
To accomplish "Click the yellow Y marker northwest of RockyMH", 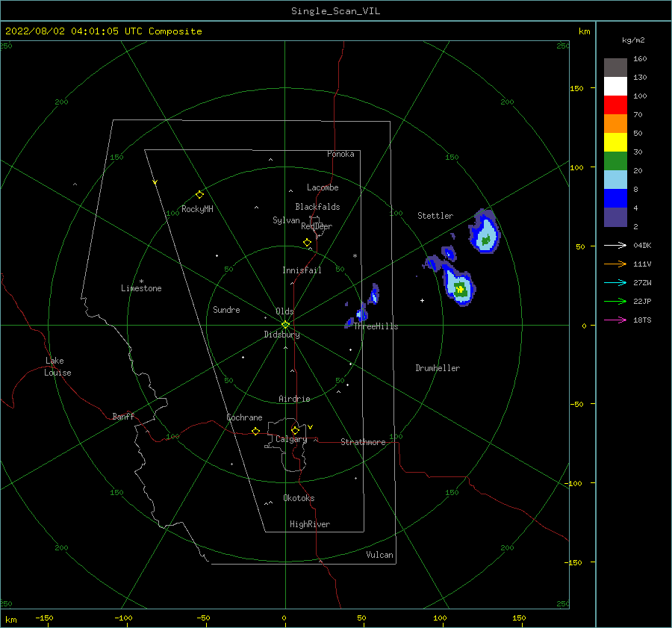I will [x=155, y=182].
